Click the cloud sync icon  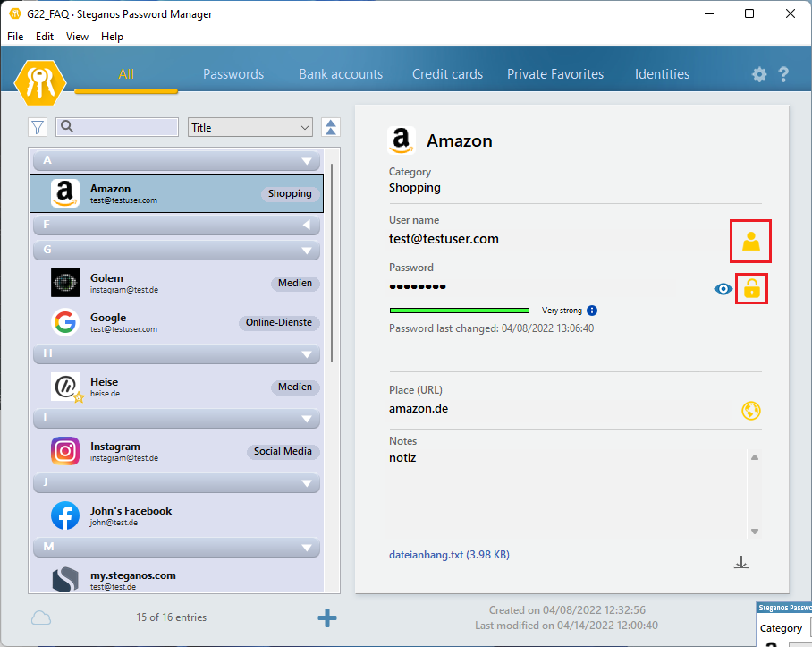pos(41,617)
